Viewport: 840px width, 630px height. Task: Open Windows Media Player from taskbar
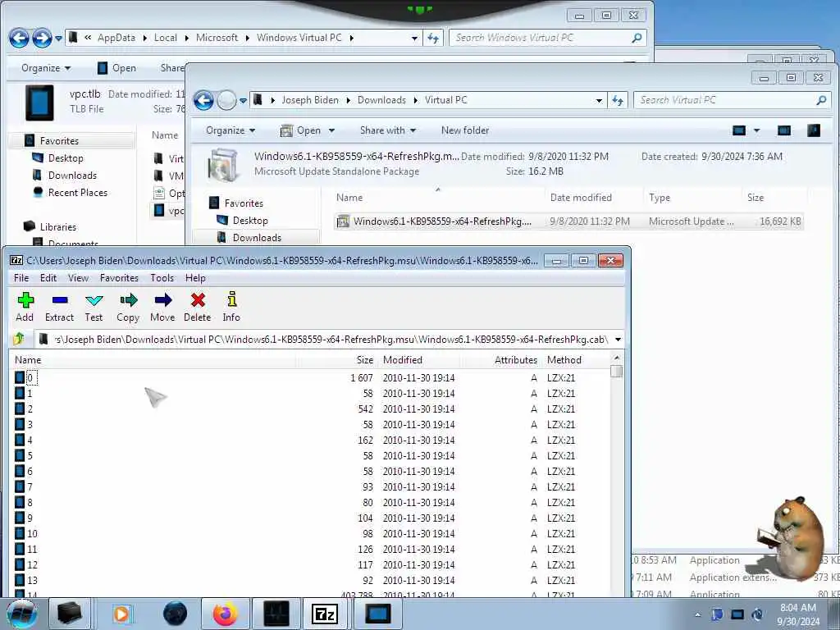point(122,614)
